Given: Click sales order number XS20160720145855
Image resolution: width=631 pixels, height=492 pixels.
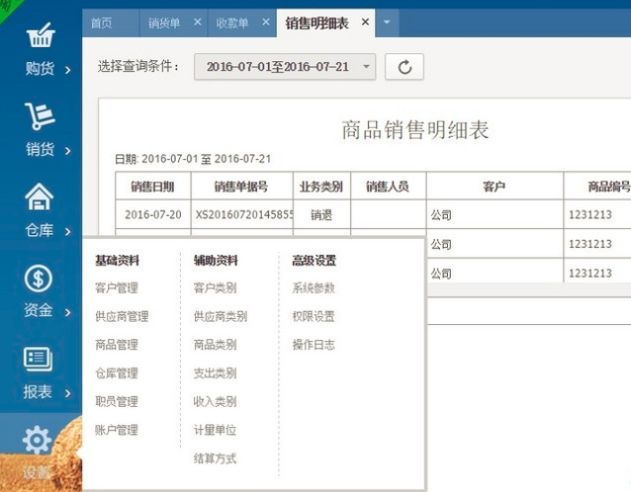Looking at the screenshot, I should pos(244,214).
